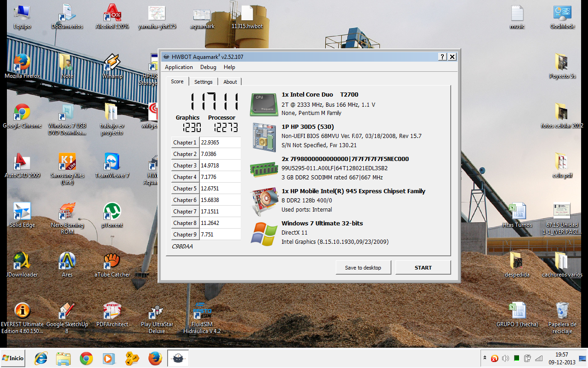Click the Chapter 8 button
This screenshot has height=368, width=588.
(x=185, y=223)
